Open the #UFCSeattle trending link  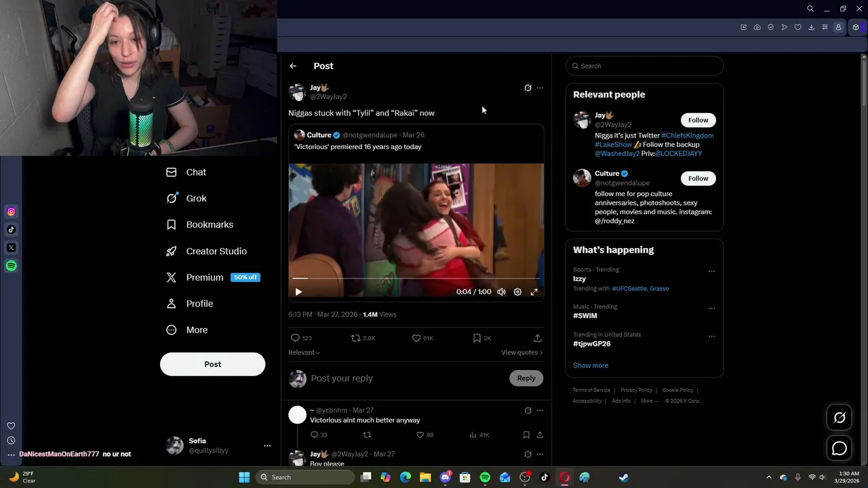coord(629,289)
